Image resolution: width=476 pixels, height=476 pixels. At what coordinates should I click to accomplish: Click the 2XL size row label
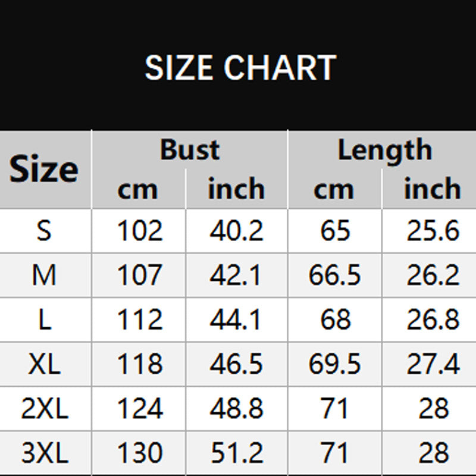[x=45, y=409]
